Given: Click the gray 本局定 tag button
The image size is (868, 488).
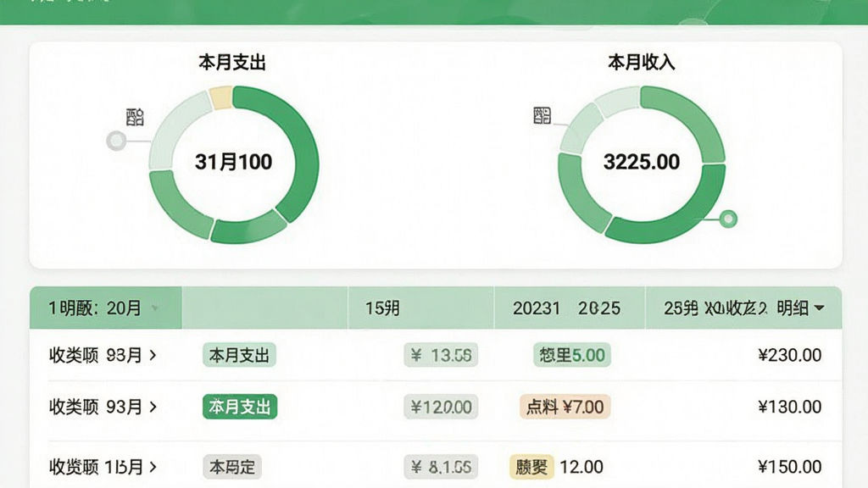Looking at the screenshot, I should click(x=232, y=467).
